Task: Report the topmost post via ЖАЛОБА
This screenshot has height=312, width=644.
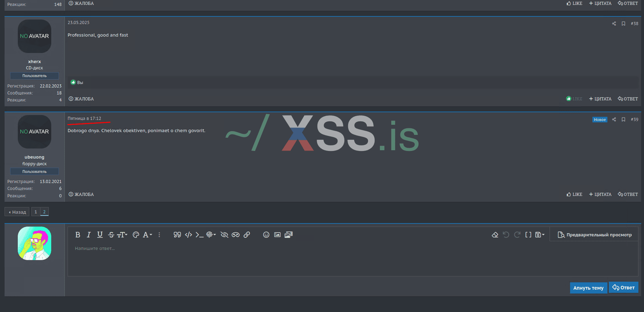Action: [81, 3]
